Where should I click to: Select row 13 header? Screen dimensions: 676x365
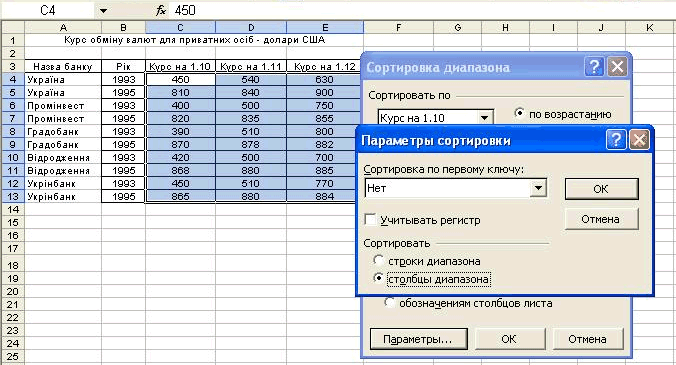pos(13,197)
